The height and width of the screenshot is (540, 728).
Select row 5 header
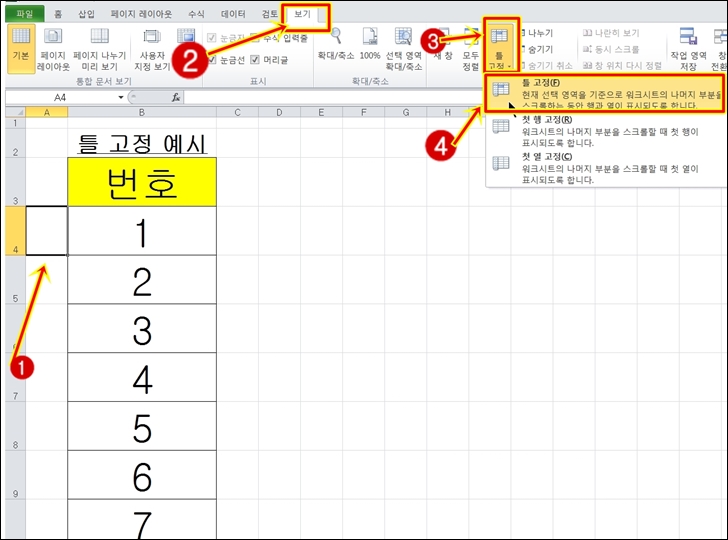(15, 280)
